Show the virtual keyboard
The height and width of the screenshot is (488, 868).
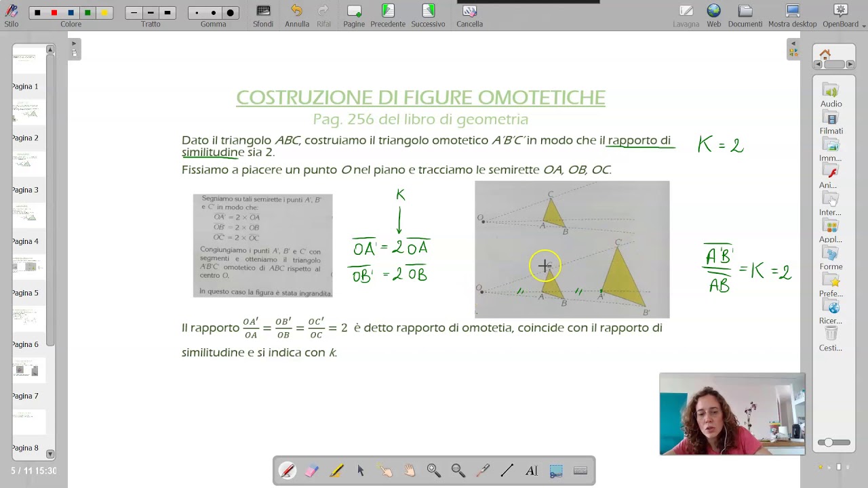(580, 470)
